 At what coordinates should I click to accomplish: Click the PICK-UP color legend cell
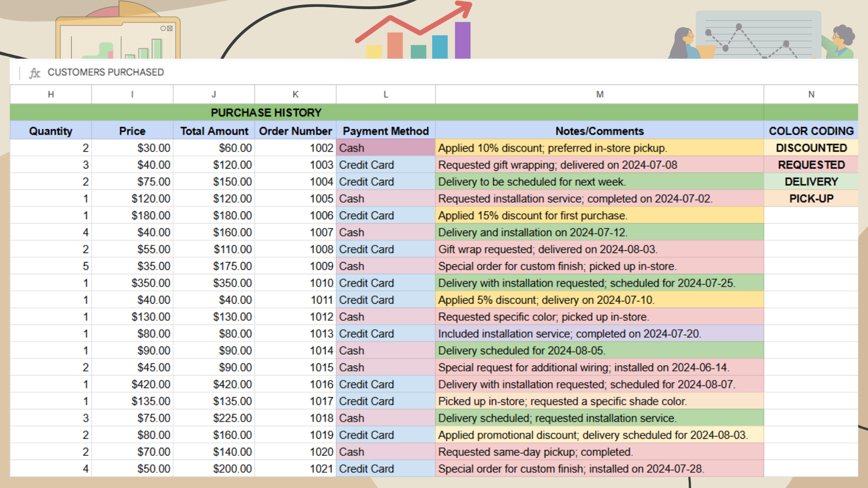point(811,198)
